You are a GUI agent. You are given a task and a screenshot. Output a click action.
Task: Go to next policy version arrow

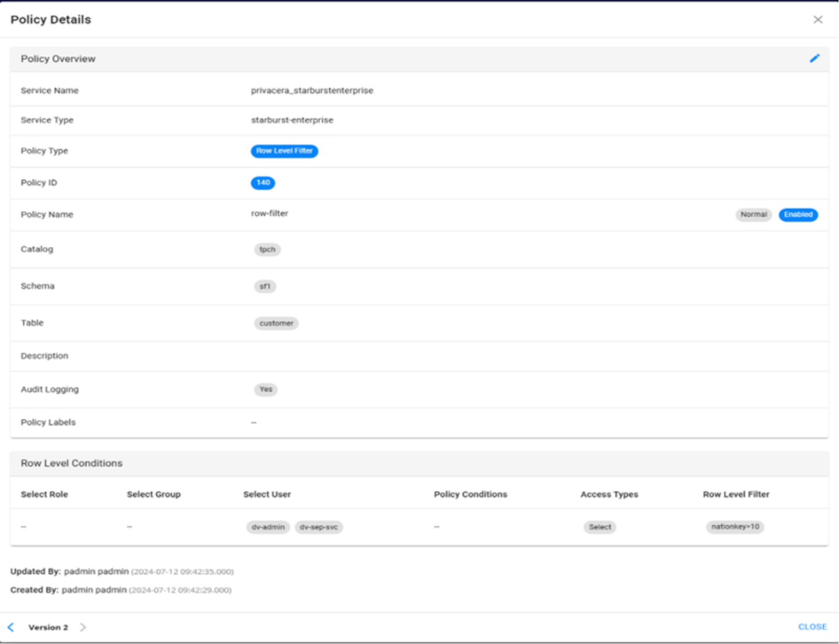tap(83, 627)
